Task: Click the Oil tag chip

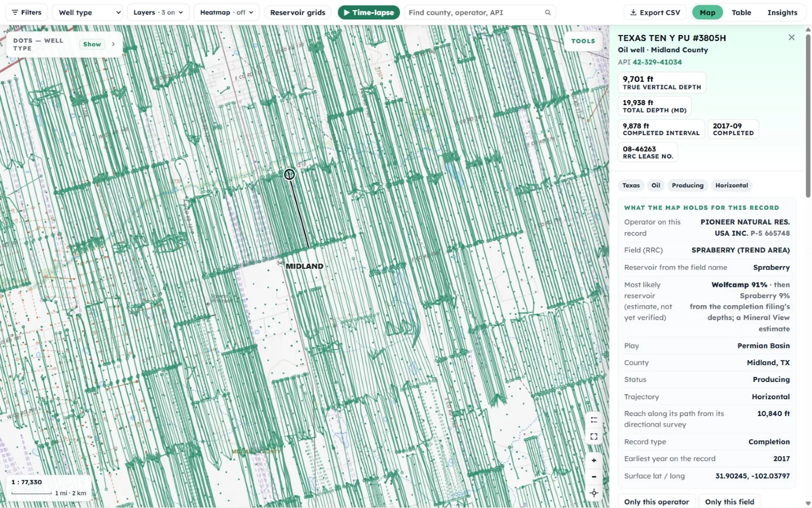Action: tap(656, 185)
